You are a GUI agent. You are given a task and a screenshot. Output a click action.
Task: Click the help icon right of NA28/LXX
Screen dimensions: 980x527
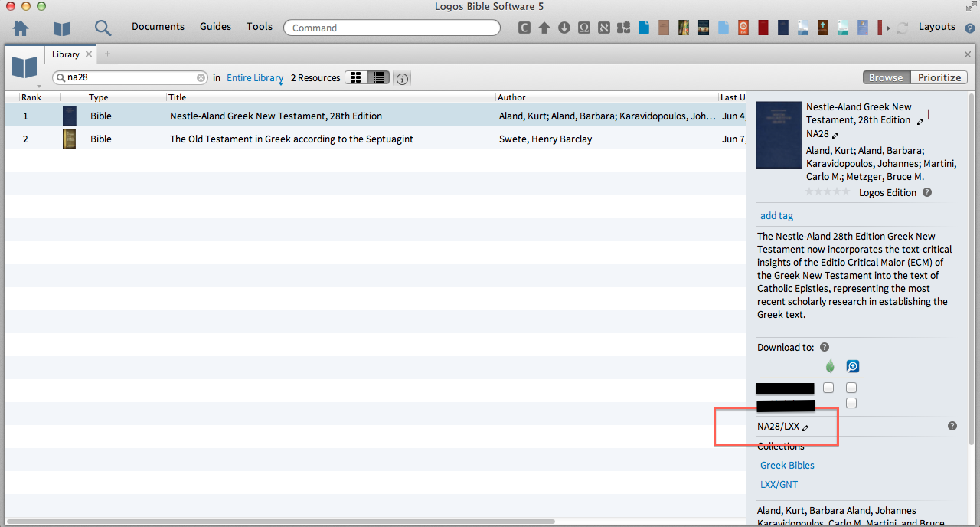[952, 426]
